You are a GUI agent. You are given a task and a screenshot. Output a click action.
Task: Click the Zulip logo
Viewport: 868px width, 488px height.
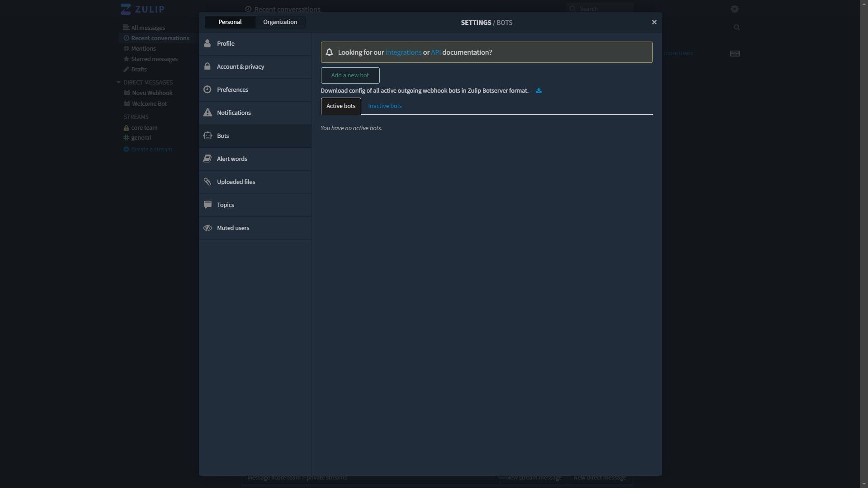click(x=142, y=9)
